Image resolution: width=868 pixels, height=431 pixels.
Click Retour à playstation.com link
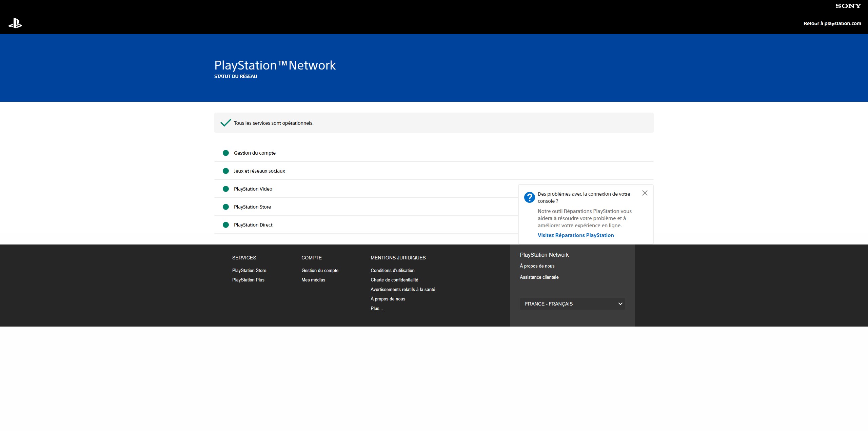[x=832, y=23]
